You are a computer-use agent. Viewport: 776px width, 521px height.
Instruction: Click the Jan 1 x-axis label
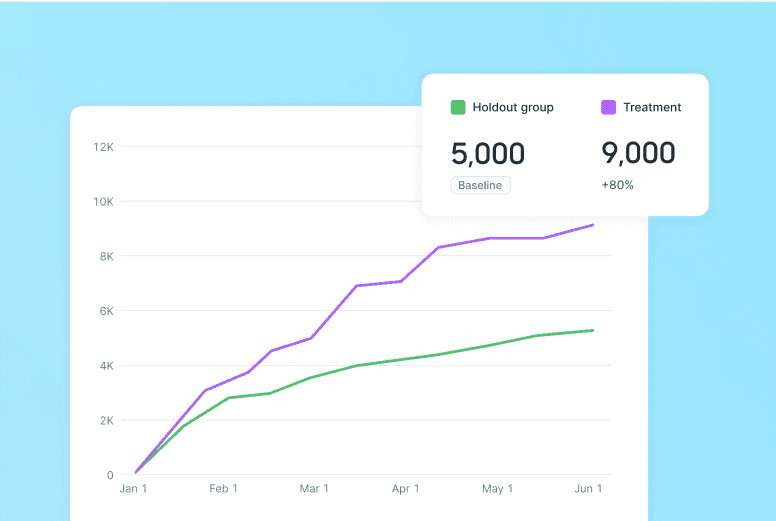pos(133,489)
